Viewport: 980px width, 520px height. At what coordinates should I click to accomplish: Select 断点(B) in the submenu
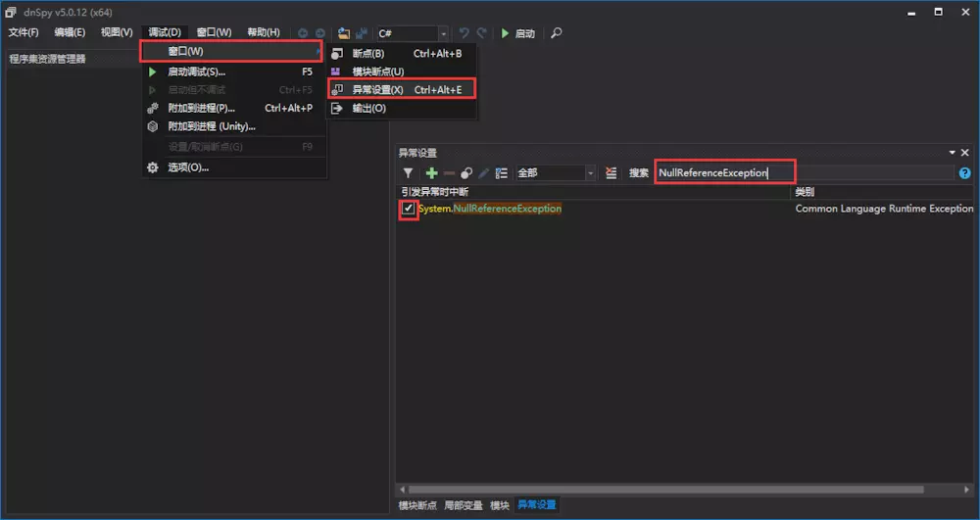tap(401, 54)
